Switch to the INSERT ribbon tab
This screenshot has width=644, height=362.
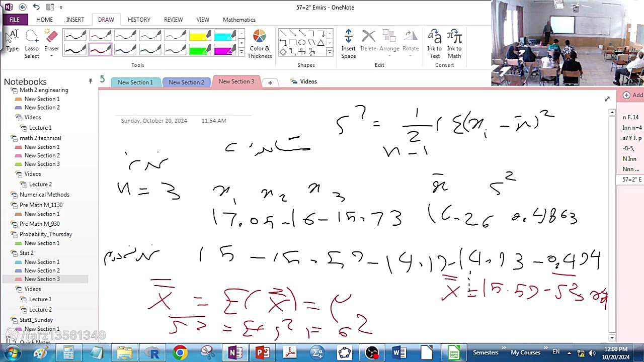point(75,20)
